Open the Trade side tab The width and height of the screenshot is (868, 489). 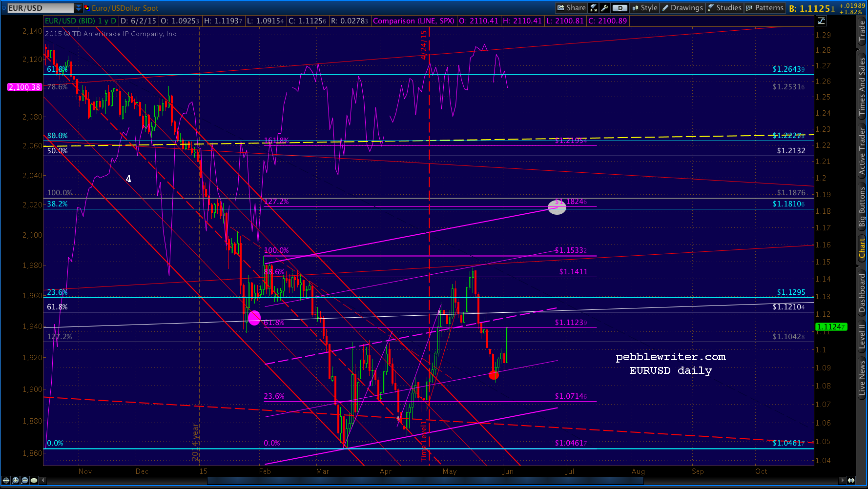pyautogui.click(x=862, y=31)
